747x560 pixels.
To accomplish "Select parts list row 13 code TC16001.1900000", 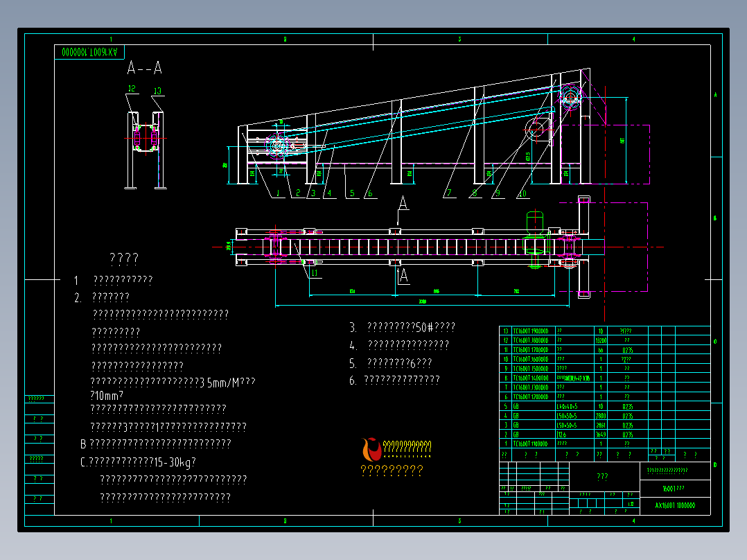I will (531, 331).
